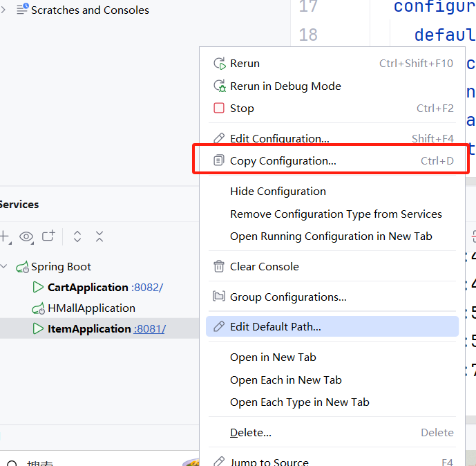Click the Rerun arrow icon
Screen dimensions: 476x466
click(x=219, y=64)
